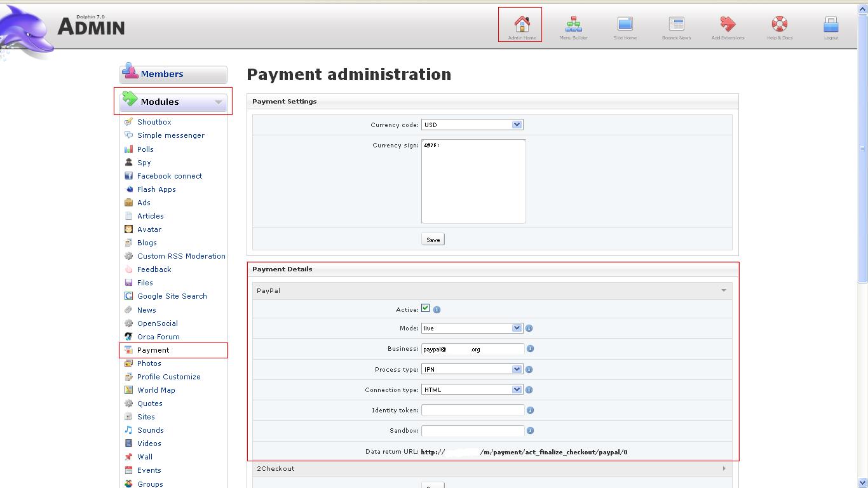Viewport: 868px width, 488px height.
Task: Click the Logout icon
Action: 831,25
